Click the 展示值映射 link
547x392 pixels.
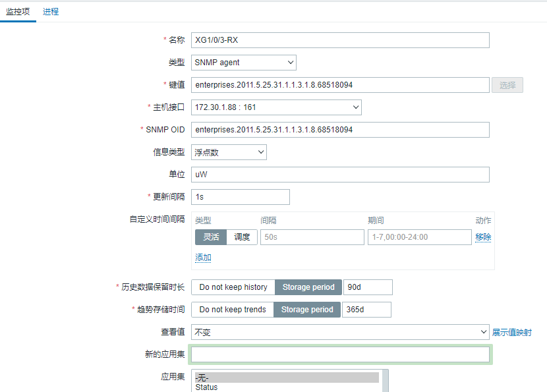pos(511,333)
